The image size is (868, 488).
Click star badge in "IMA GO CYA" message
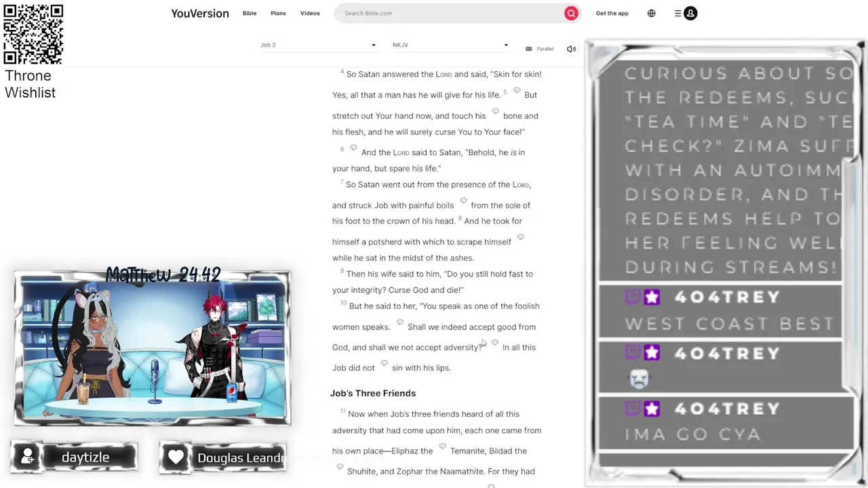coord(652,409)
